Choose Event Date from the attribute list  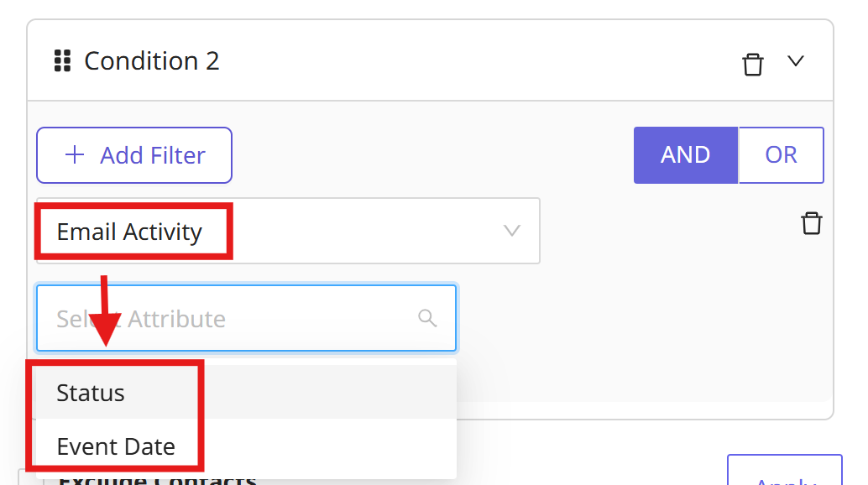pos(116,446)
